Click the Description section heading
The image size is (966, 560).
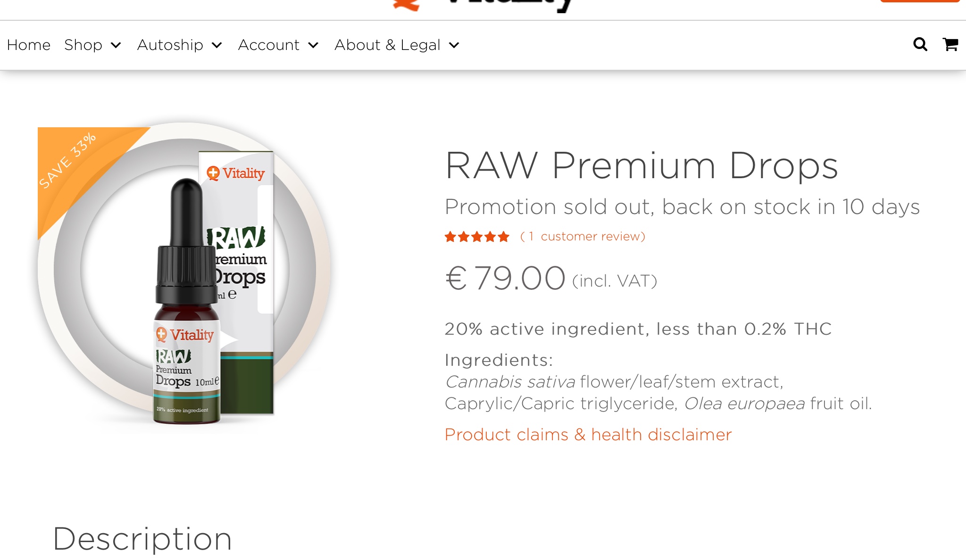coord(142,539)
